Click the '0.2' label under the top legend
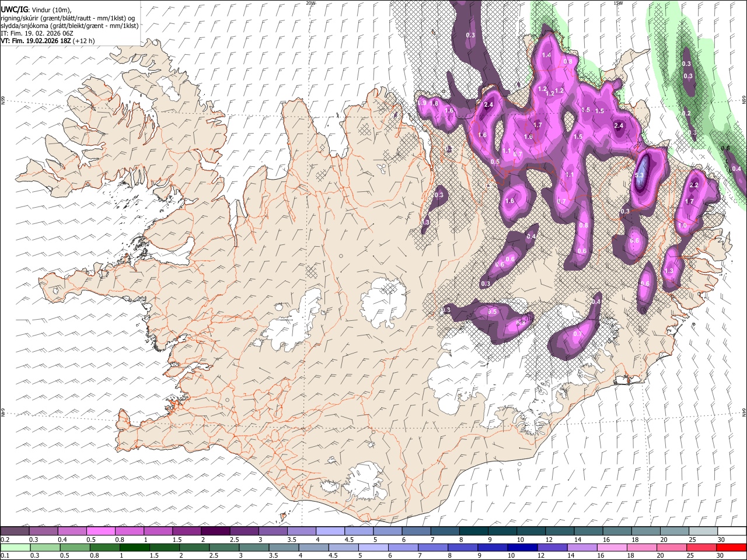747x560 pixels. 5,540
